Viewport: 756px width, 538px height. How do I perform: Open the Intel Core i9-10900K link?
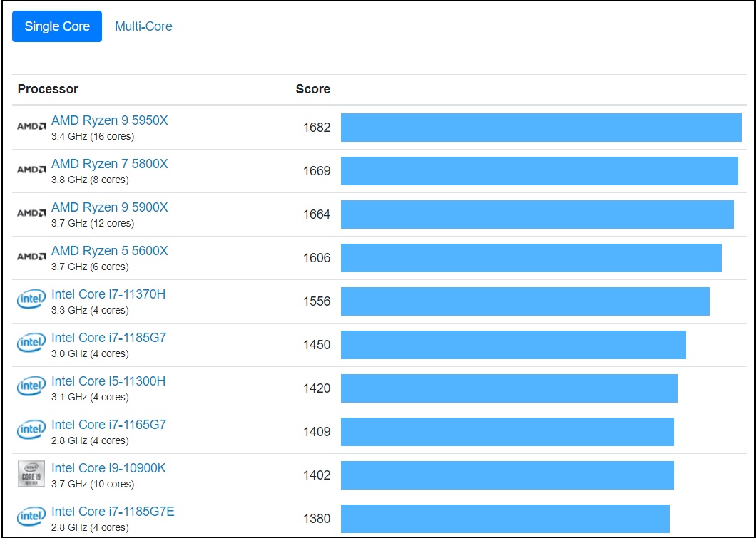coord(108,467)
